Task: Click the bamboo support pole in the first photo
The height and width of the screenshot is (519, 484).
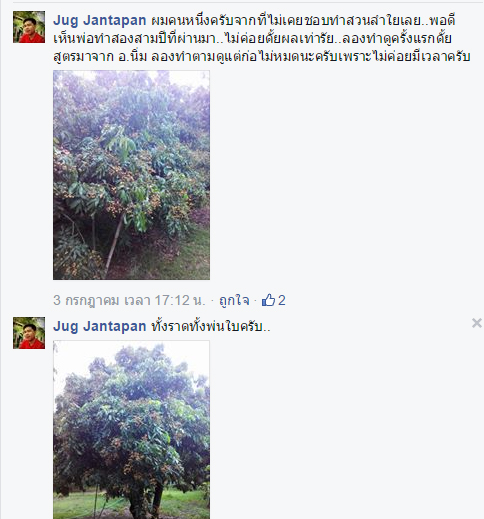Action: click(x=113, y=245)
